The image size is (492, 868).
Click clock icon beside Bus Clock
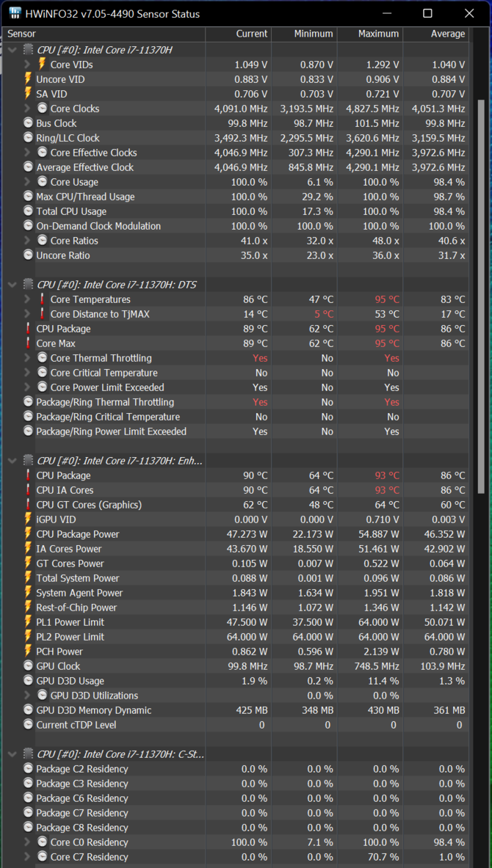point(28,123)
